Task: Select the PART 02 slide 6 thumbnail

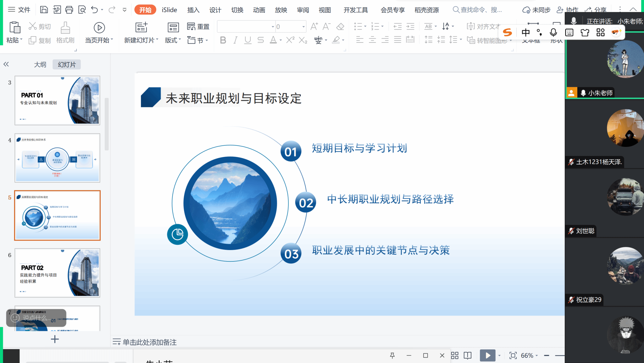Action: point(57,273)
